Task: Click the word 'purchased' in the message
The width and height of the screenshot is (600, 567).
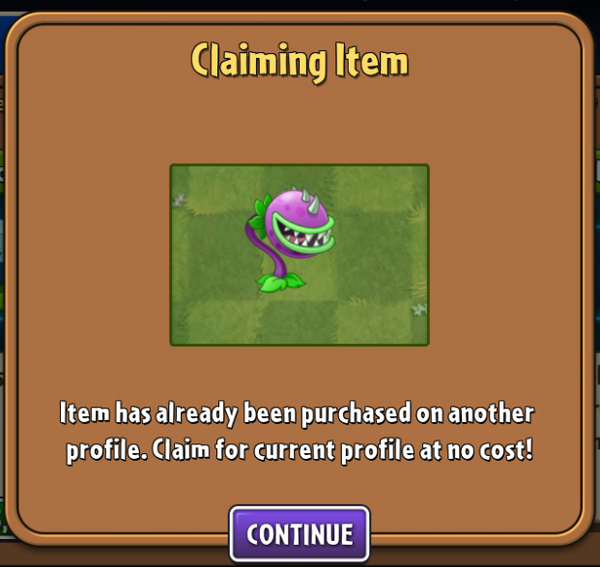Action: point(356,414)
